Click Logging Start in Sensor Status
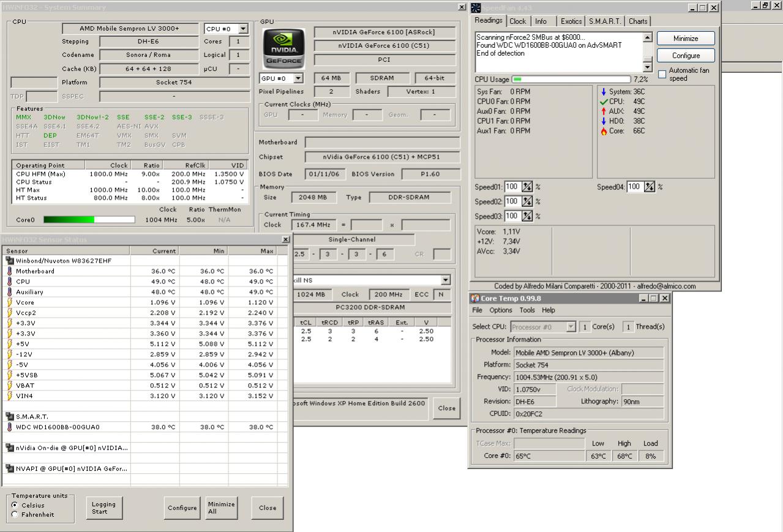783x532 pixels. click(x=104, y=508)
